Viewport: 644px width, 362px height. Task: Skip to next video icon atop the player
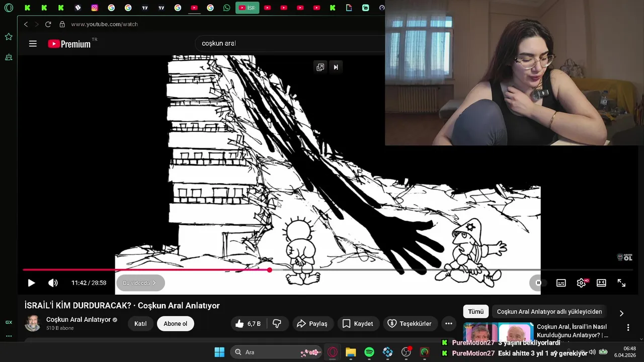coord(336,67)
